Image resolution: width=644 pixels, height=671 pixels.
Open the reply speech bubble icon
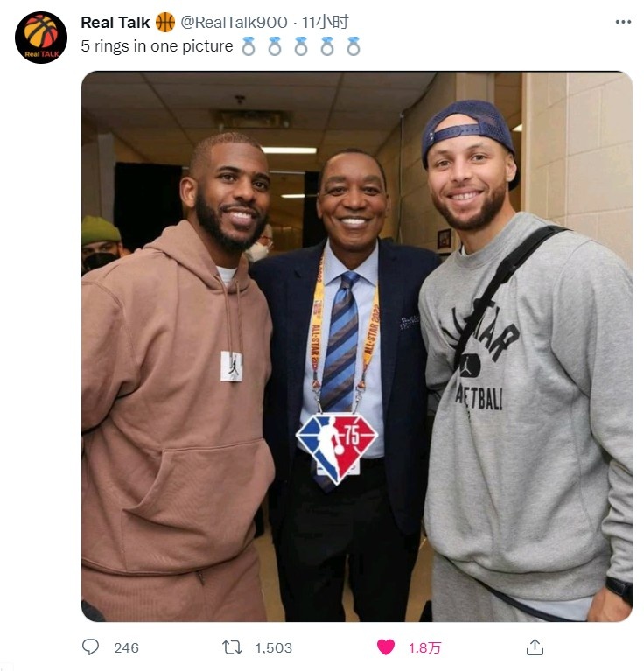coord(90,647)
